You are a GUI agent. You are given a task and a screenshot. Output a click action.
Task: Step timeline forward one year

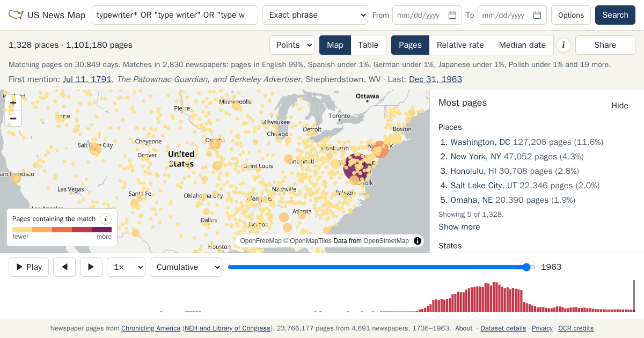click(x=91, y=267)
